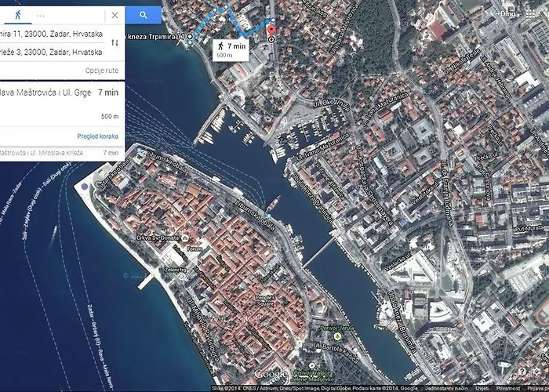Close the directions panel
Viewport: 549px width, 392px height.
coord(115,15)
